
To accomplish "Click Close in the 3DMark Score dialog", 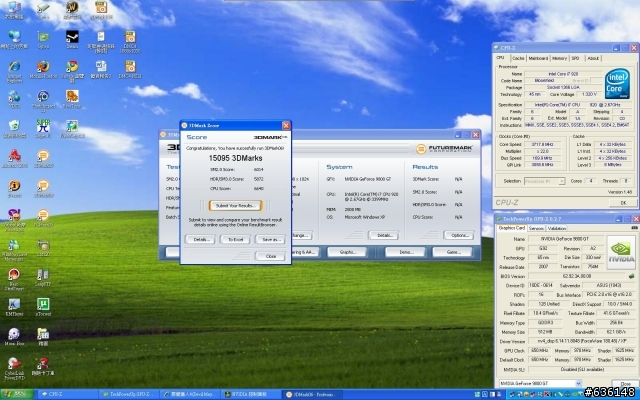I will (270, 256).
